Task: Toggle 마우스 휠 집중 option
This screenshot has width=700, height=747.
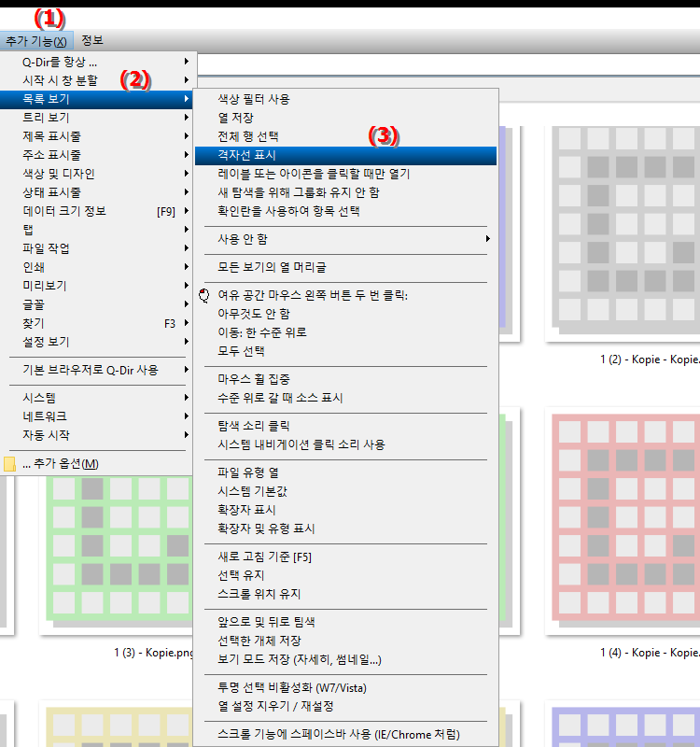Action: [345, 379]
